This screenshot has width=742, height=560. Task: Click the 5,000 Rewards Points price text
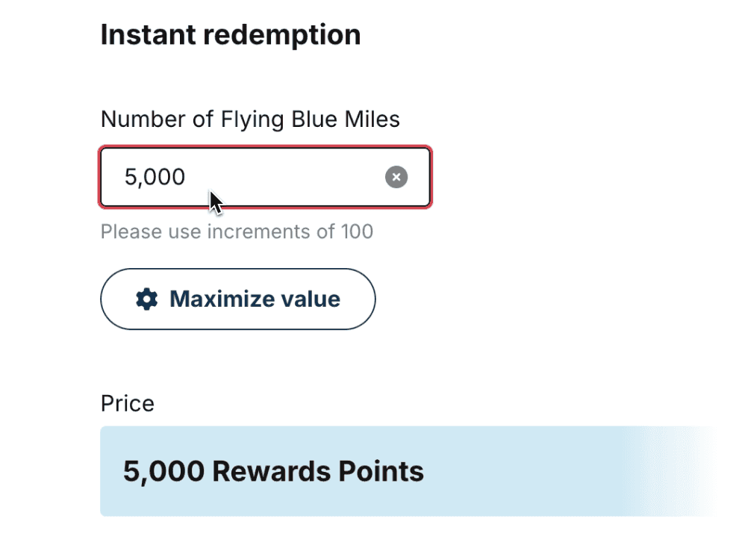(x=273, y=471)
